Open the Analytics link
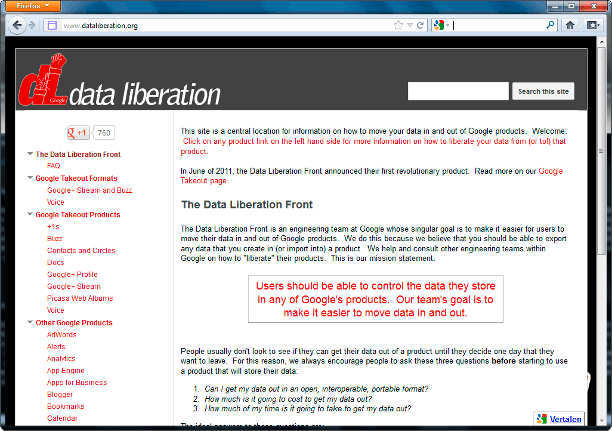This screenshot has width=612, height=431. click(x=61, y=358)
